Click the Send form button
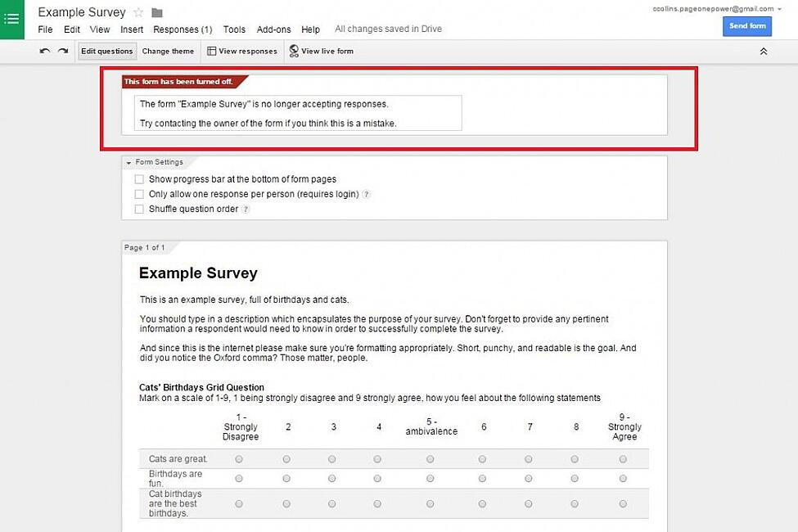798x532 pixels. pyautogui.click(x=746, y=25)
